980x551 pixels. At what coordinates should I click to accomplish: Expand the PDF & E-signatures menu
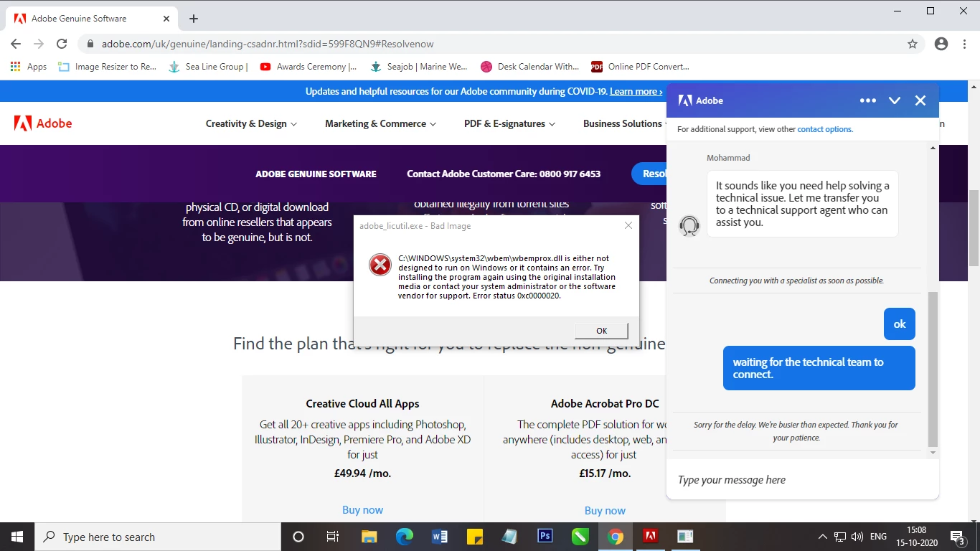(509, 123)
